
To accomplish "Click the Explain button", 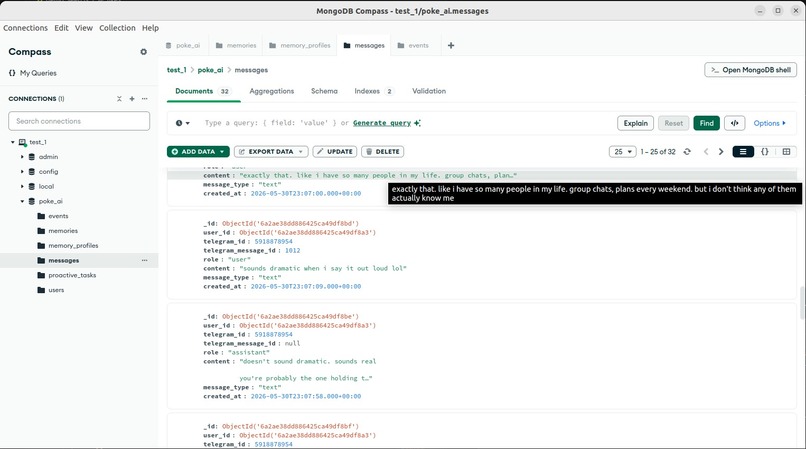I will (635, 123).
